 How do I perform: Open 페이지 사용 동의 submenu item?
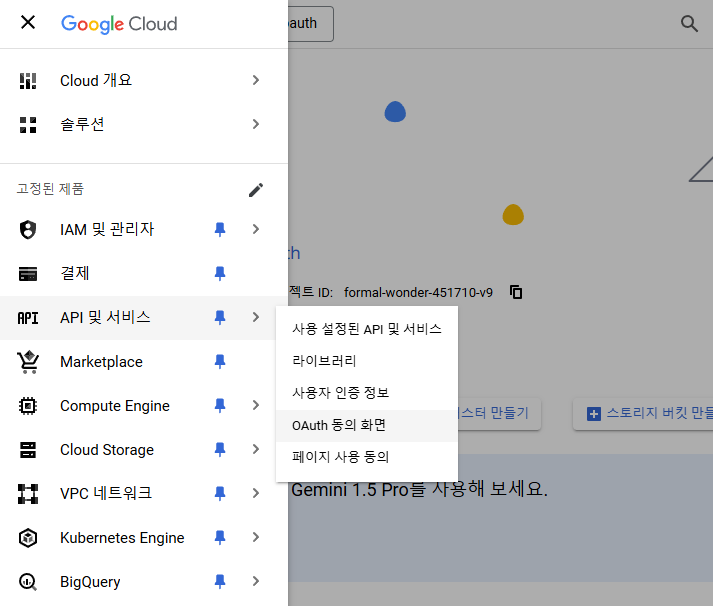coord(367,457)
